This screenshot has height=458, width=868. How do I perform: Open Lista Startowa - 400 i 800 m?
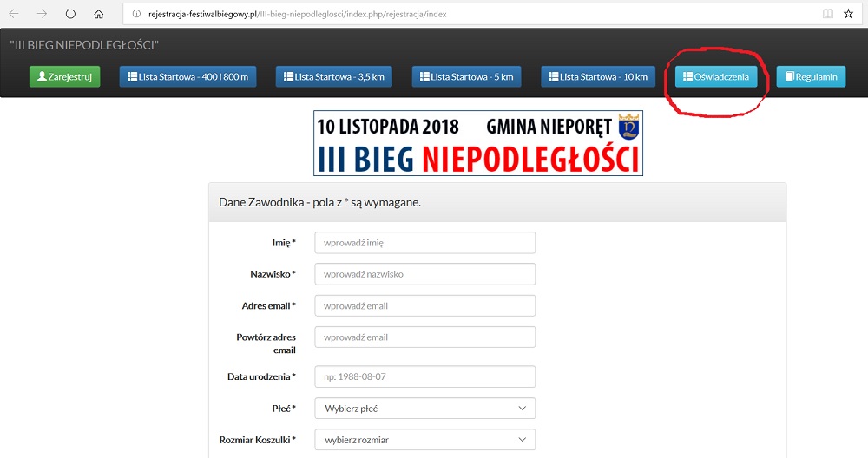point(187,76)
